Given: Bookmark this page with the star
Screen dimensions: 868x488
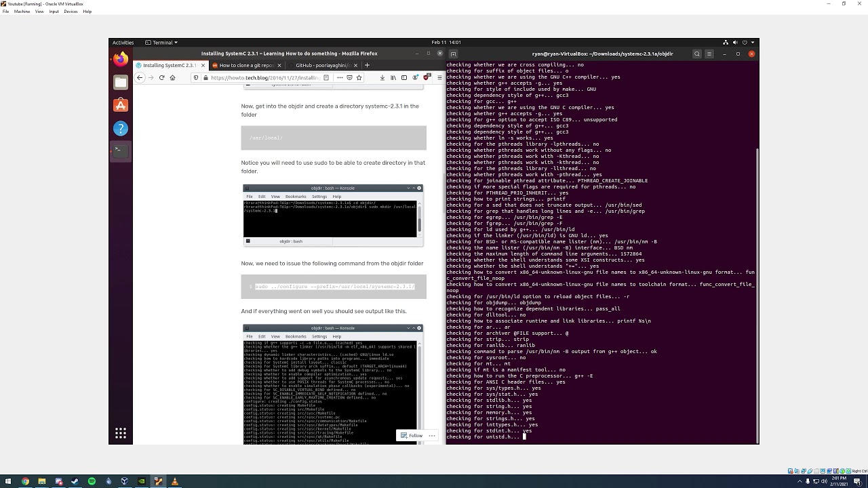Looking at the screenshot, I should 359,77.
